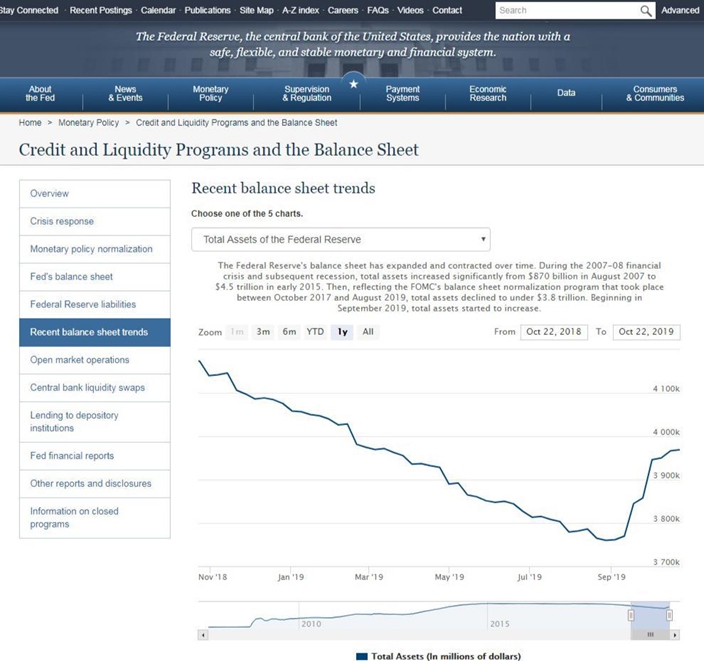The width and height of the screenshot is (704, 661).
Task: Click the From date field
Action: 554,332
